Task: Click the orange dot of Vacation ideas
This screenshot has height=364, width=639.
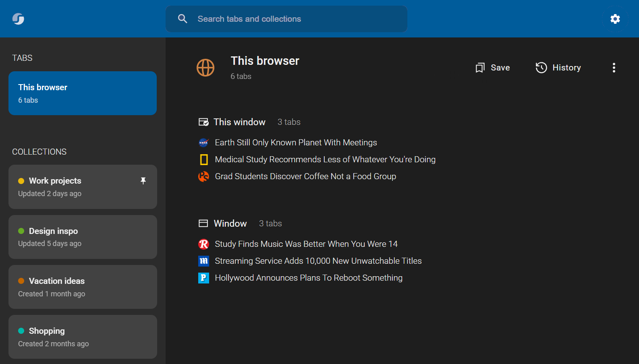Action: pyautogui.click(x=21, y=281)
